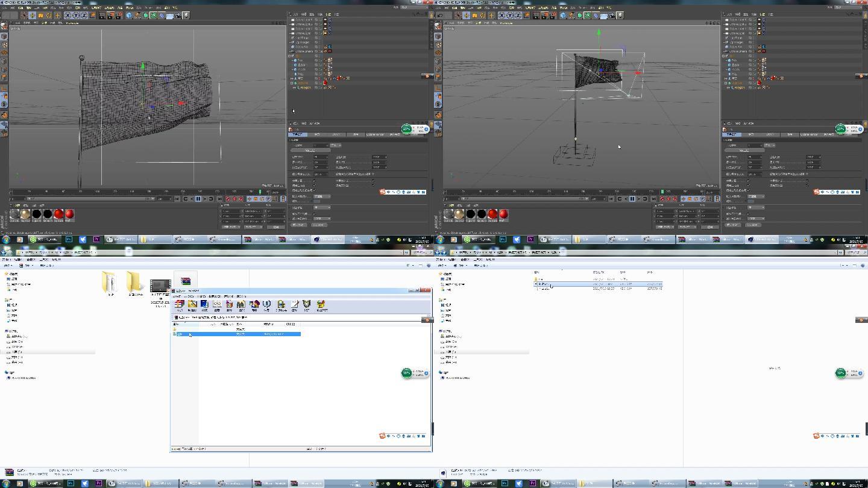The image size is (868, 488).
Task: Toggle first right-column checkbox in right Cinema 4D attributes
Action: (807, 181)
